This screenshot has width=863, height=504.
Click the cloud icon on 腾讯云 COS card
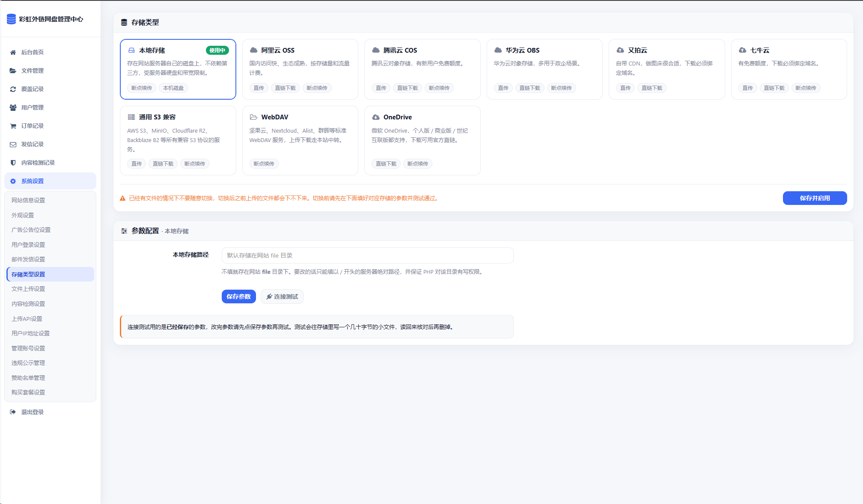pos(376,50)
